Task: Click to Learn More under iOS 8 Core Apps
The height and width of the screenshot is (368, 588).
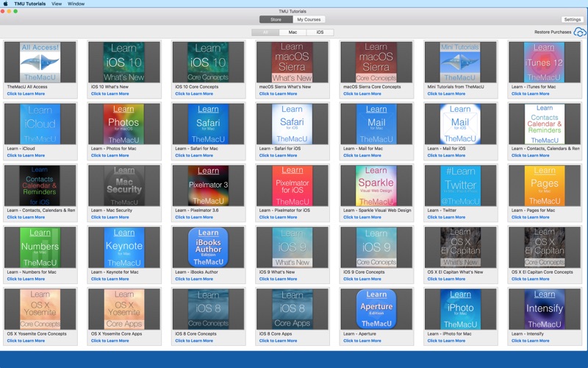Action: 279,341
